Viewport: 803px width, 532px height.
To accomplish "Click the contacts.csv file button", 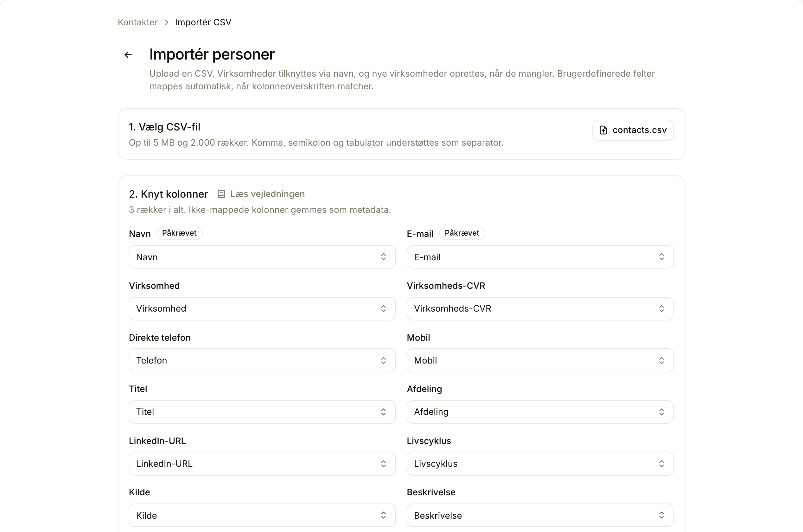I will [x=633, y=130].
